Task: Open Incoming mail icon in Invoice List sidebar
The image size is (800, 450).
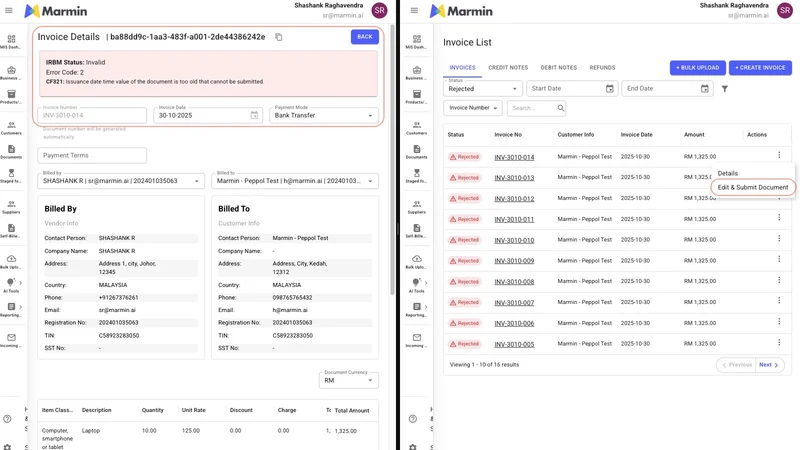Action: pyautogui.click(x=417, y=337)
